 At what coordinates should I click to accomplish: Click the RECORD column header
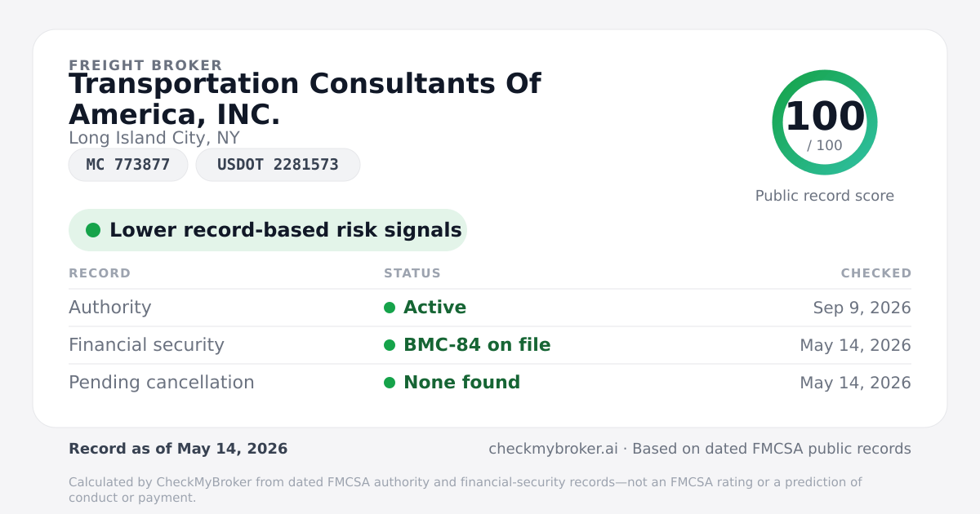pos(100,273)
